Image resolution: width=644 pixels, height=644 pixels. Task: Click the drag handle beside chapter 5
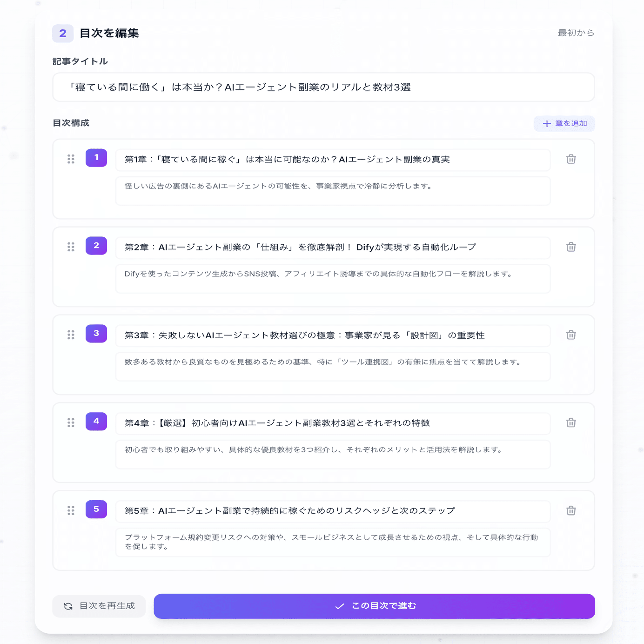coord(71,511)
